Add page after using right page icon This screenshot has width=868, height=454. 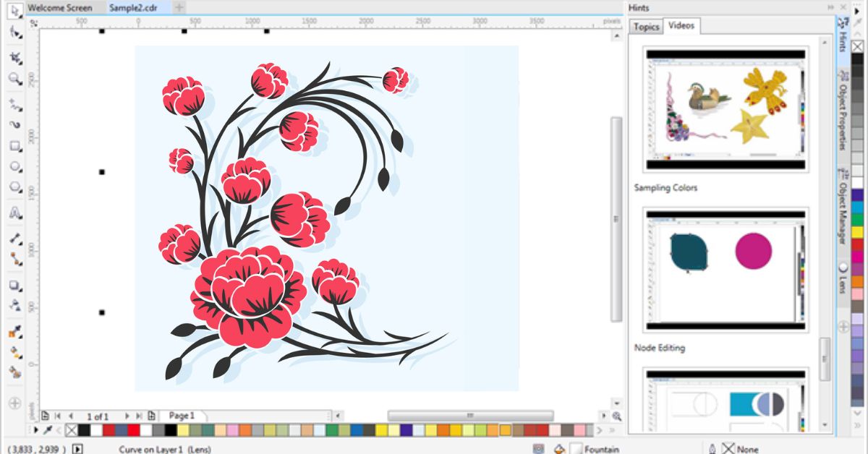click(x=151, y=416)
